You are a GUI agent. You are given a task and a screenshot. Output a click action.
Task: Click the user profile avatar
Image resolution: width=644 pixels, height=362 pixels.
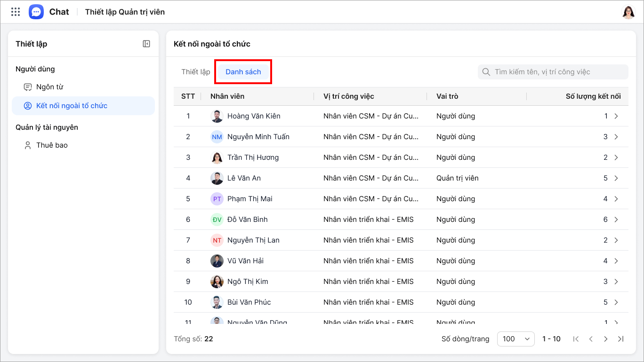pyautogui.click(x=628, y=12)
